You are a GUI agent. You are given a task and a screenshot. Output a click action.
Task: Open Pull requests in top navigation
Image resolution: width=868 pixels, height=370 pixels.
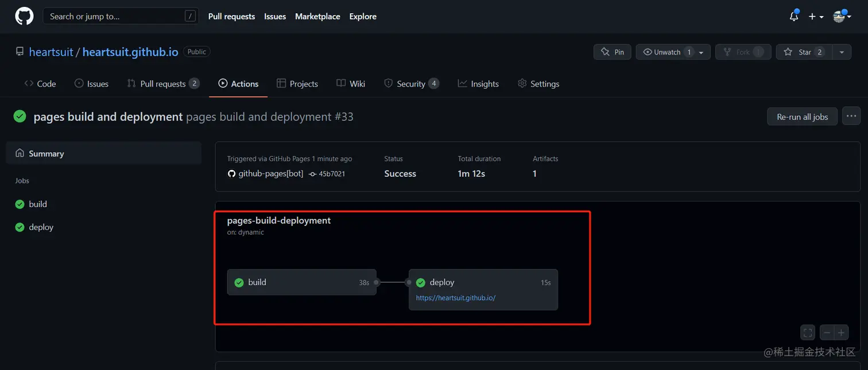pyautogui.click(x=231, y=16)
